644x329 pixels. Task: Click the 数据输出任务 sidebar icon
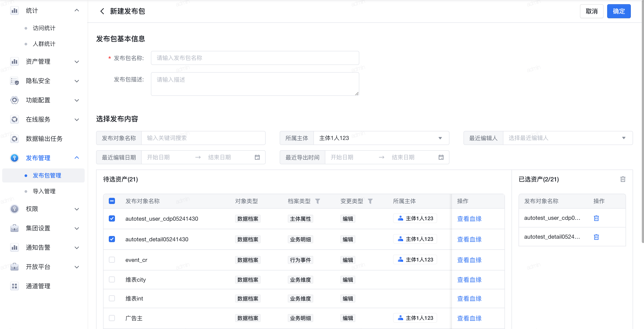(x=14, y=138)
